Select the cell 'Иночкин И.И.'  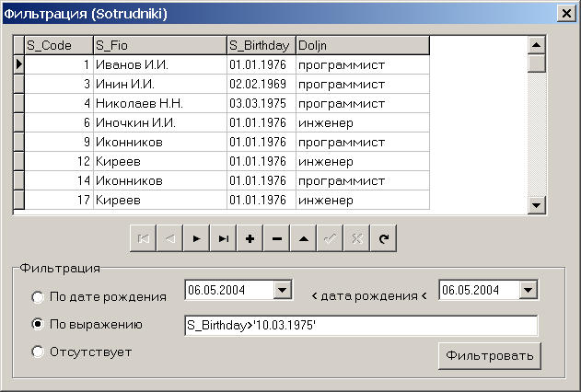coord(160,122)
